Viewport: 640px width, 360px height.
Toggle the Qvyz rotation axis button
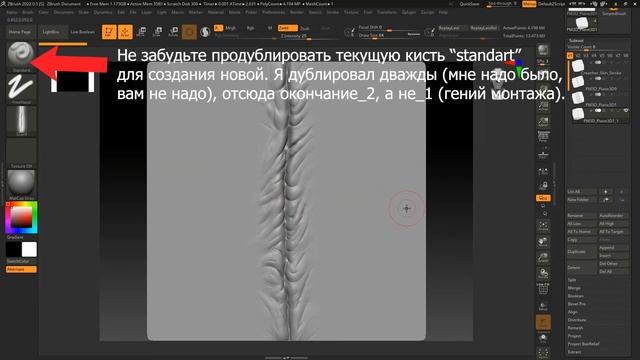pos(543,198)
